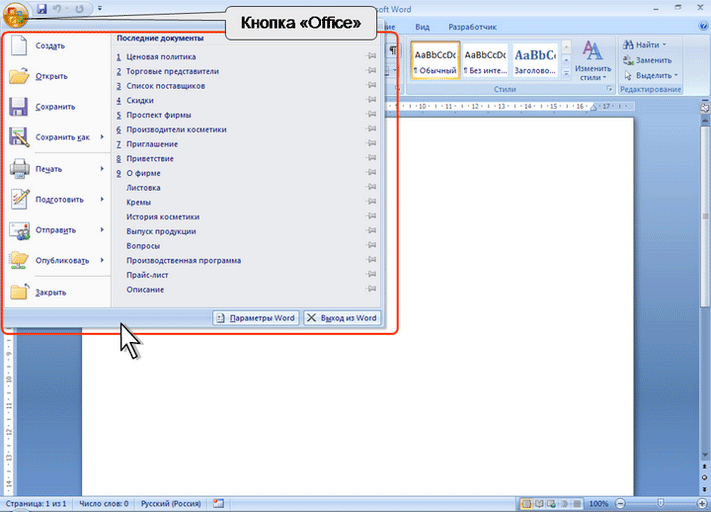
Task: Apply the Обычный style
Action: coord(435,60)
